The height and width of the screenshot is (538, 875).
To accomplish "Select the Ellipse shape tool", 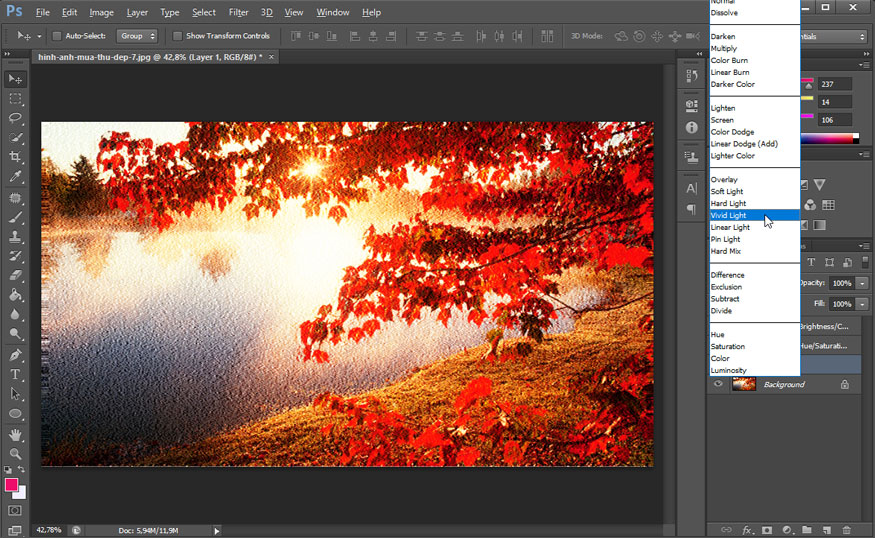I will click(x=15, y=414).
